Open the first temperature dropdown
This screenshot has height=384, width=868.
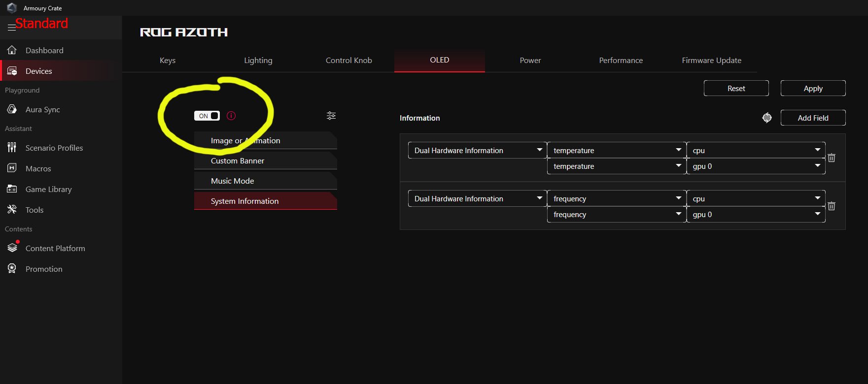[x=616, y=150]
